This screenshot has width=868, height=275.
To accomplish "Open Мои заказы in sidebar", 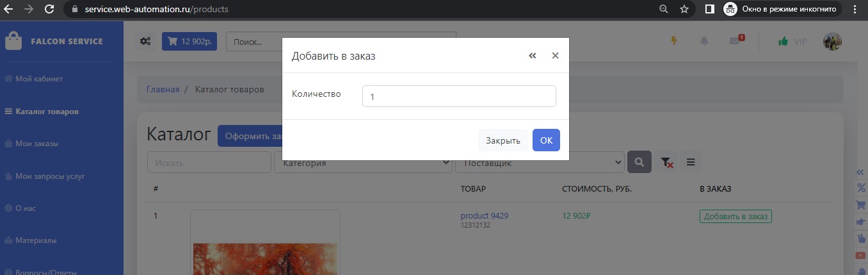I will [36, 144].
